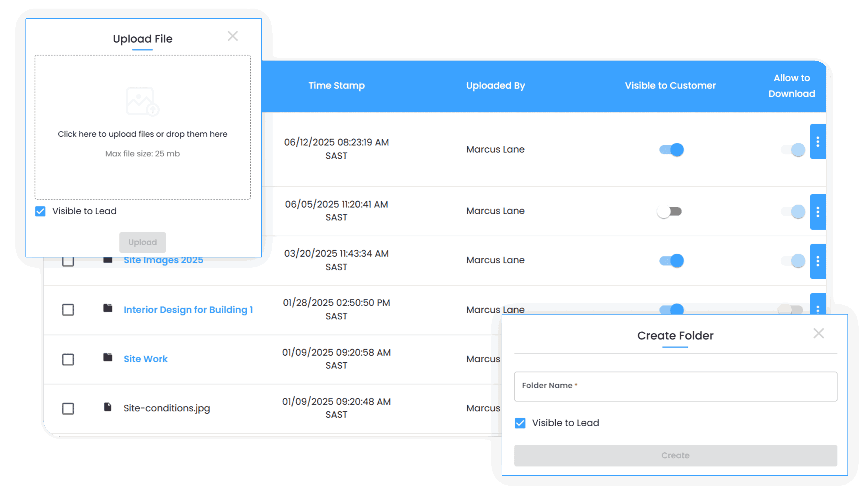The height and width of the screenshot is (488, 868).
Task: Click the image upload icon in drop zone
Action: [x=142, y=101]
